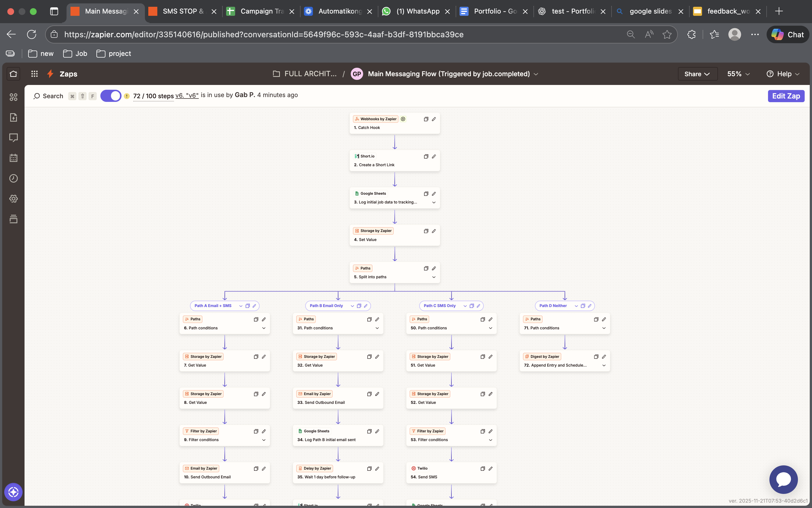Open the Zaps link in header
812x508 pixels.
click(x=69, y=74)
